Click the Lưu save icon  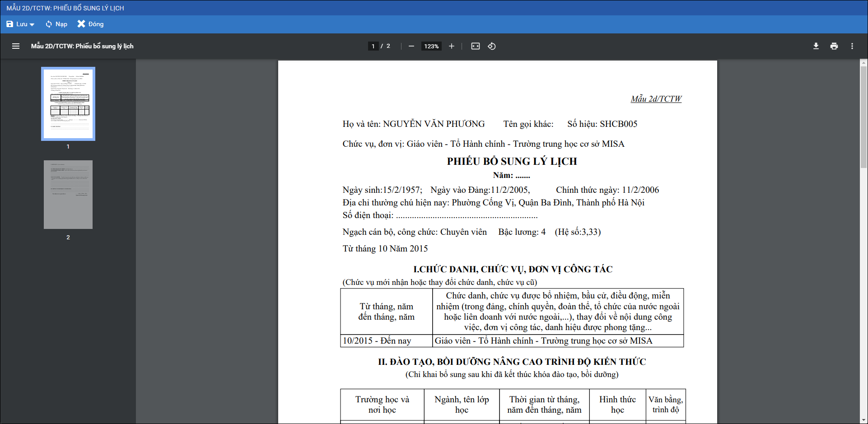coord(10,24)
